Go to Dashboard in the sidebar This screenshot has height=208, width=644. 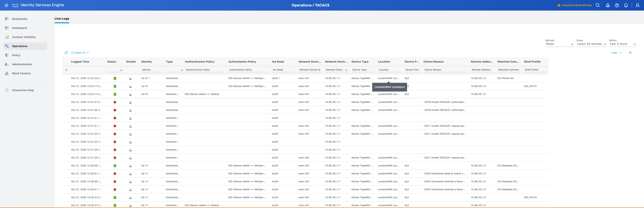tap(19, 28)
